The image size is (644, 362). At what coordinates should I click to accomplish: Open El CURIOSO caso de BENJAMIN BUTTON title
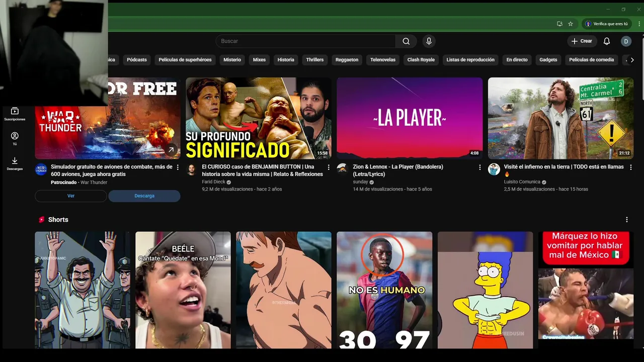click(262, 170)
